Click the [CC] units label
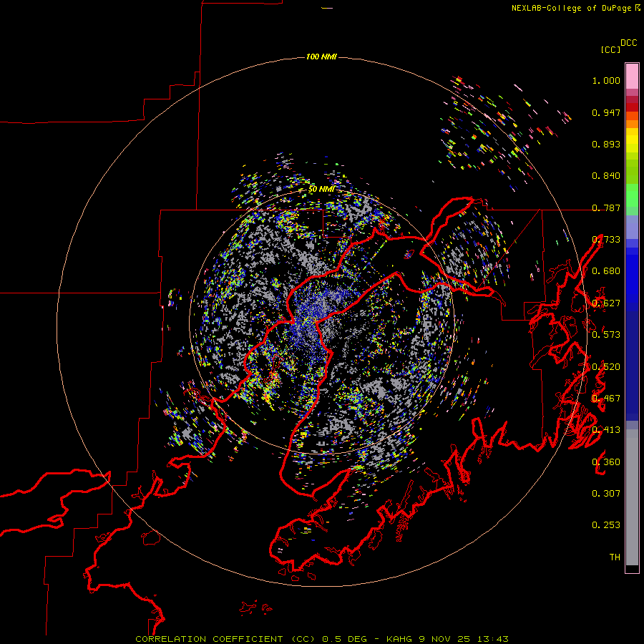 click(x=610, y=49)
